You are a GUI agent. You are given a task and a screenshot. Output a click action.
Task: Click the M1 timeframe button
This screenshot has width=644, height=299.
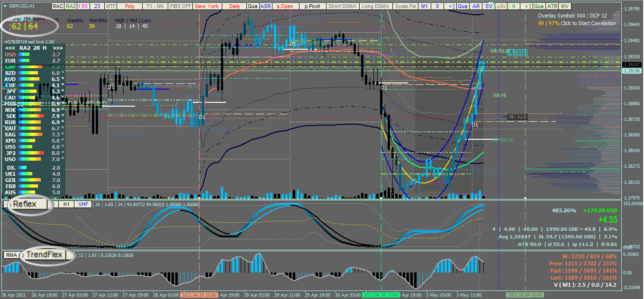coord(425,6)
